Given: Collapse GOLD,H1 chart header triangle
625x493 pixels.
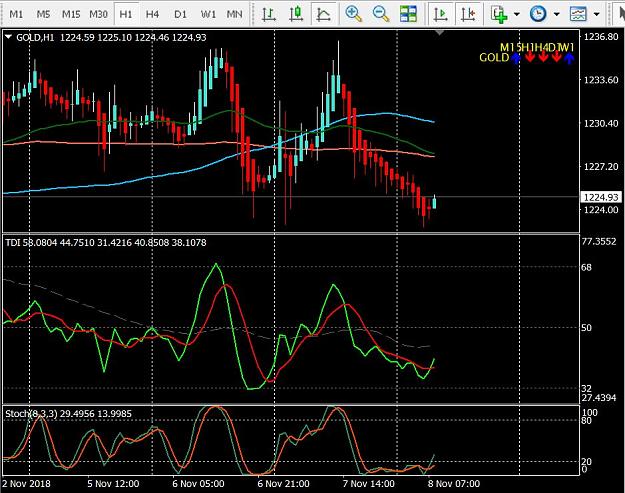Looking at the screenshot, I should (x=8, y=37).
